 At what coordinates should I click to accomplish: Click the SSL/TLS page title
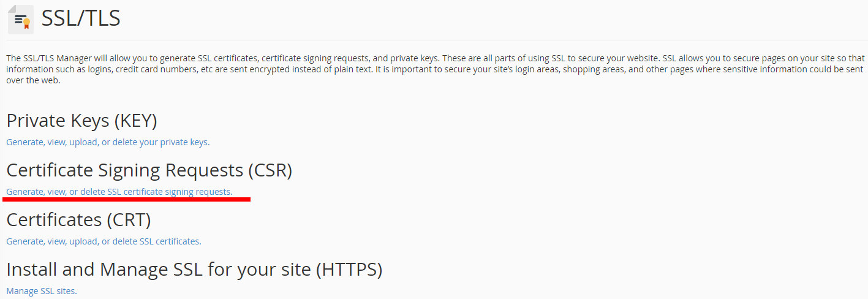[81, 18]
